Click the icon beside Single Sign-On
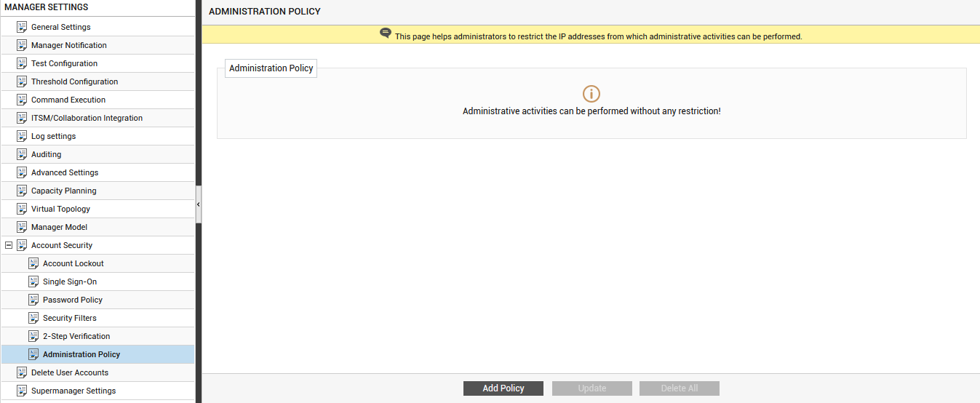This screenshot has width=980, height=403. coord(33,282)
